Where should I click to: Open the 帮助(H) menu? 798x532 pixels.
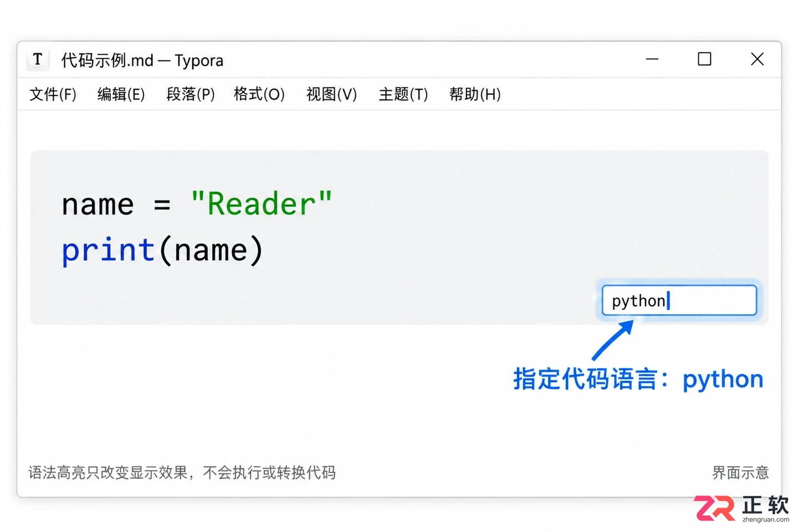tap(475, 94)
